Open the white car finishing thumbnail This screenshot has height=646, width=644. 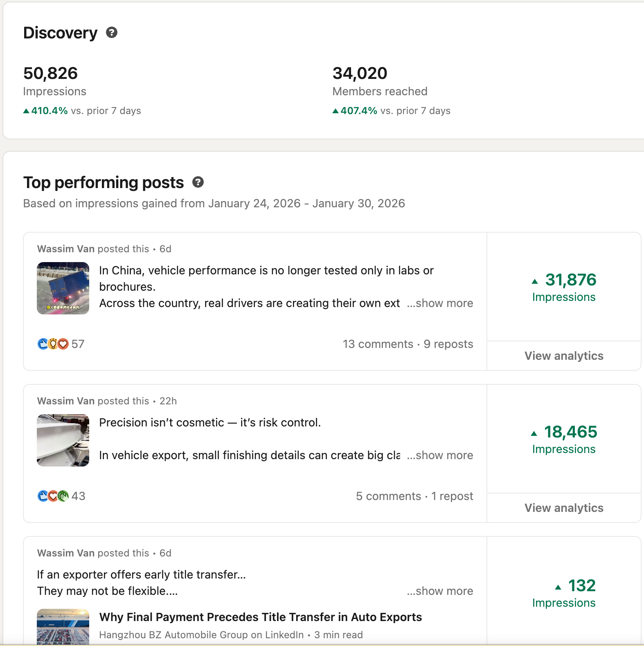click(63, 440)
